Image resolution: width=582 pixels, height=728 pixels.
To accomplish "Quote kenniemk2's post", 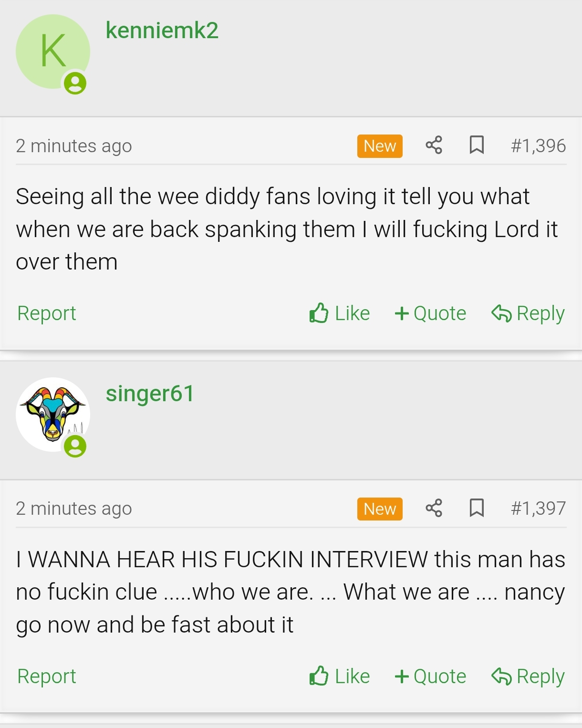I will (x=430, y=313).
